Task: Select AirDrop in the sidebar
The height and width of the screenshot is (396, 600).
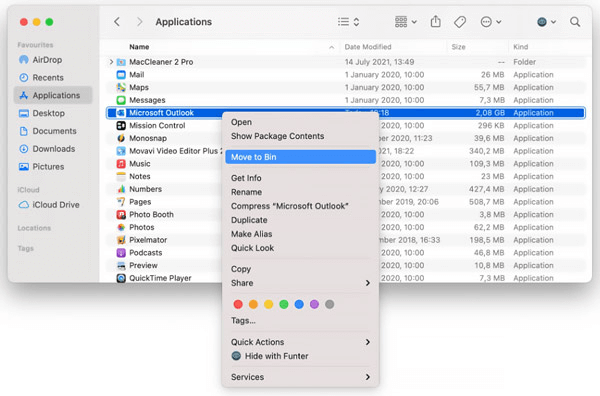Action: [53, 60]
